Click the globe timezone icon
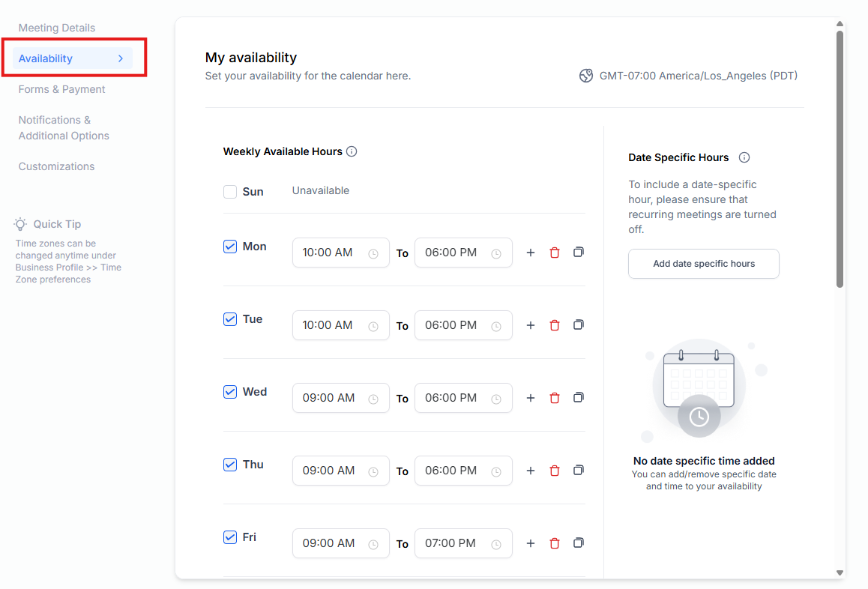868x589 pixels. click(586, 76)
